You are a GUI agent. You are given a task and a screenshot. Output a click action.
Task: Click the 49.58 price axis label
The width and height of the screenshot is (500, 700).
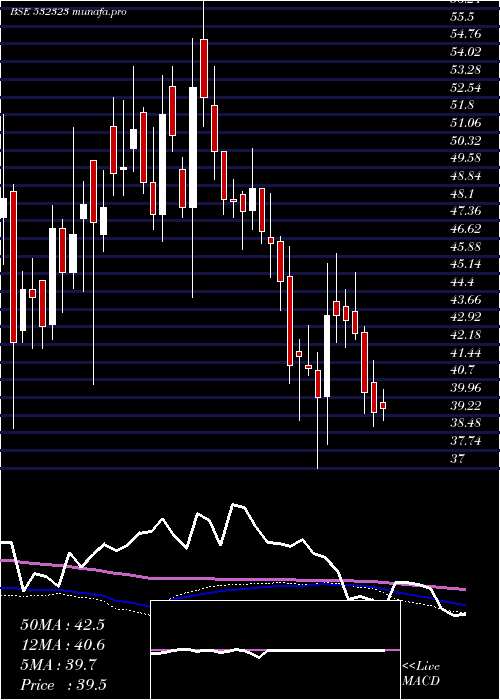[466, 158]
